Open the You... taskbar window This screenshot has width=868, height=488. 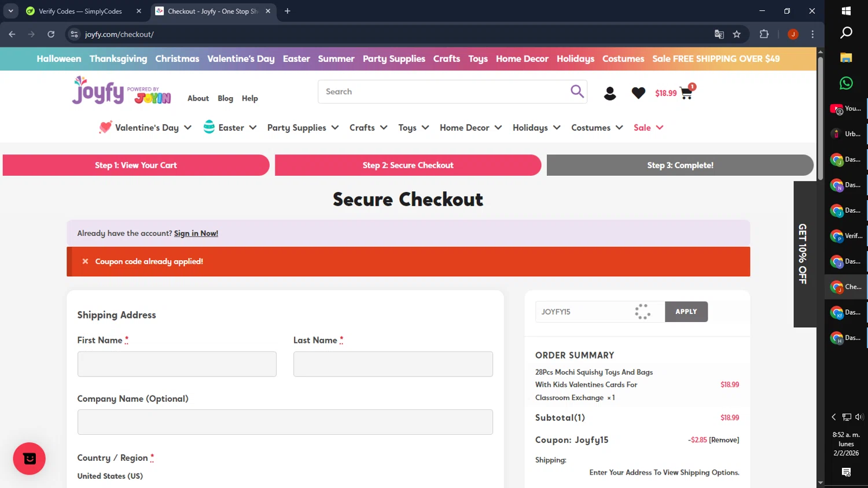pos(846,109)
